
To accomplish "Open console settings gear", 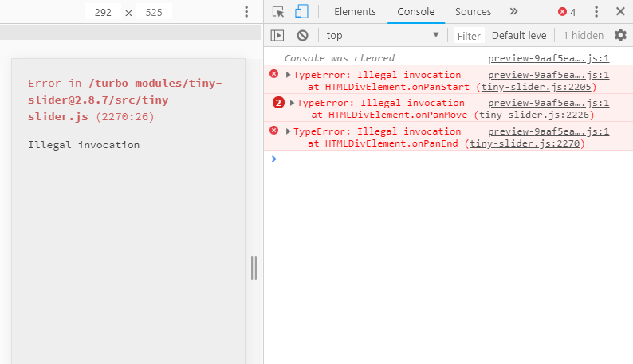I will click(620, 36).
